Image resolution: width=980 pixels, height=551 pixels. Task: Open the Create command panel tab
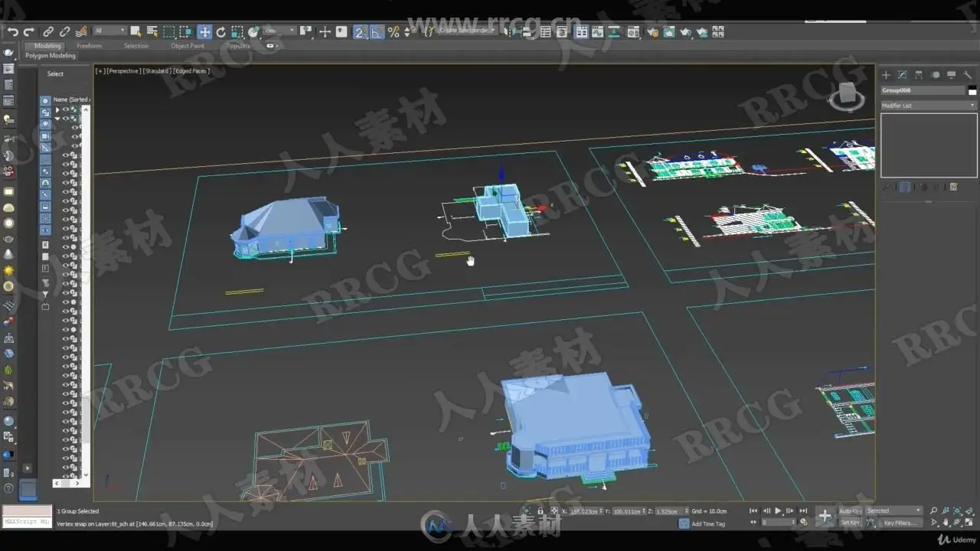[886, 75]
